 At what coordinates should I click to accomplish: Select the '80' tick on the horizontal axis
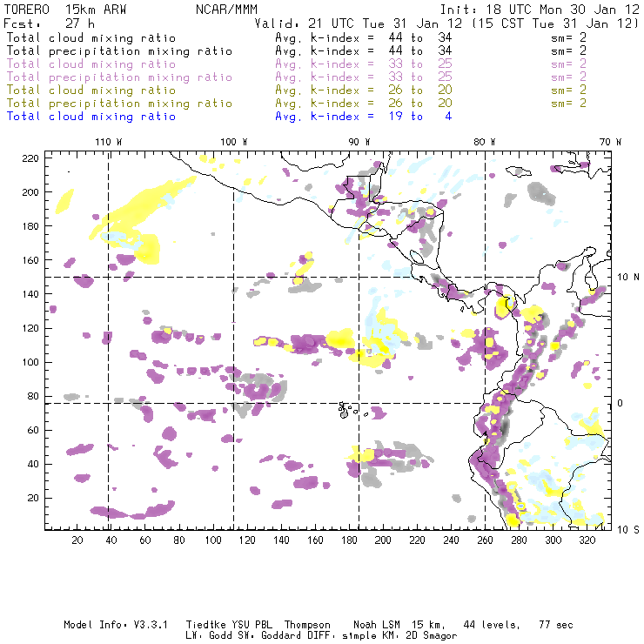coord(179,540)
